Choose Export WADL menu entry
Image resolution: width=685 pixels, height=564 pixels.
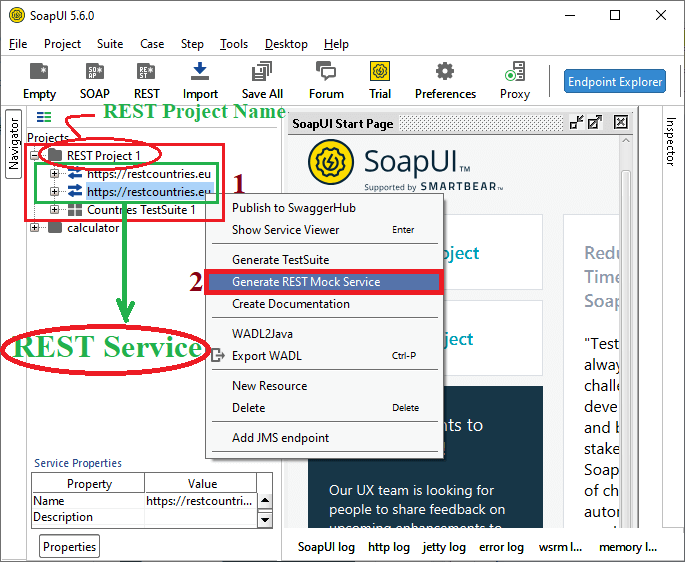pyautogui.click(x=325, y=356)
